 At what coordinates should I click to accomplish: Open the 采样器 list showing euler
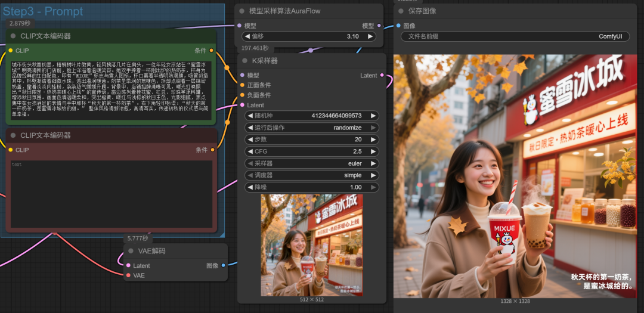312,163
